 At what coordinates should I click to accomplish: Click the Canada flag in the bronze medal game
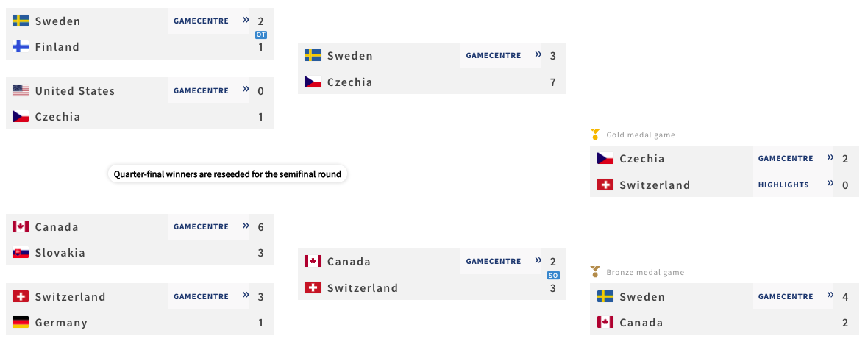[x=605, y=322]
